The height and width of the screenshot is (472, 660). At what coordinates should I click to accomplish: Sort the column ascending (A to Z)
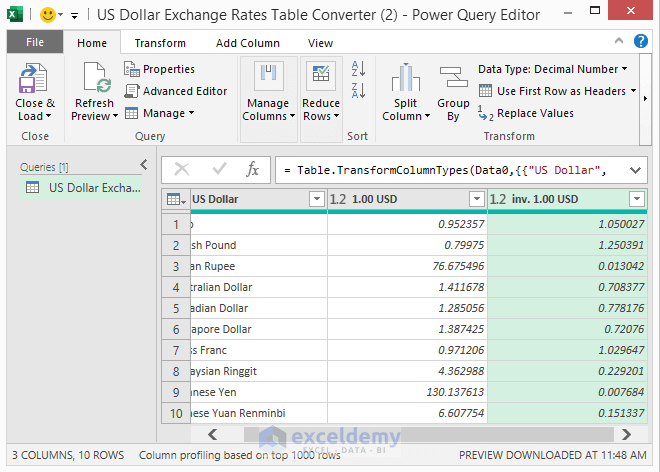(358, 69)
